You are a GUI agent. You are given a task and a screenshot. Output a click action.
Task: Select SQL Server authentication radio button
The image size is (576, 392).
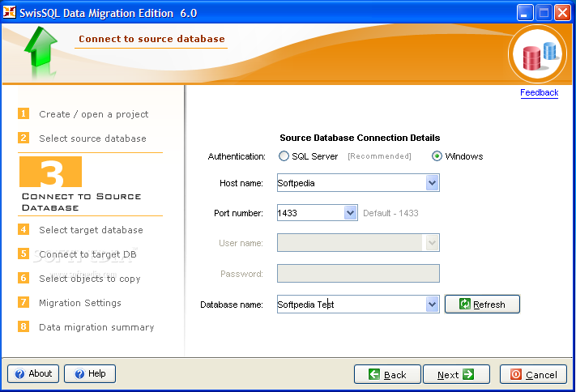pos(284,156)
